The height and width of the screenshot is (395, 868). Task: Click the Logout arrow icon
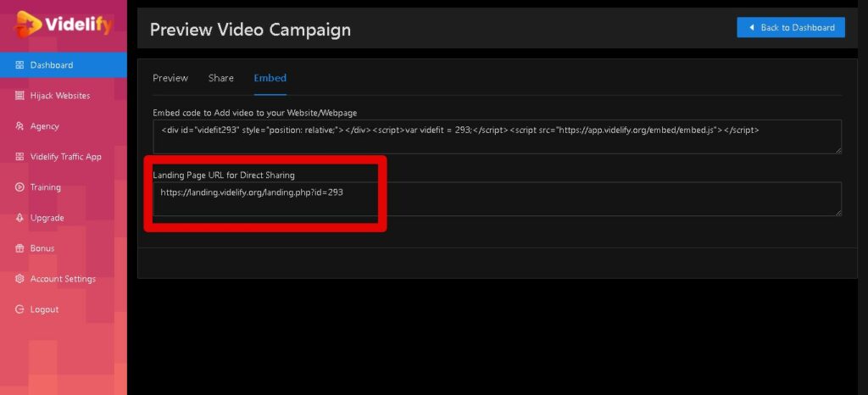tap(19, 309)
